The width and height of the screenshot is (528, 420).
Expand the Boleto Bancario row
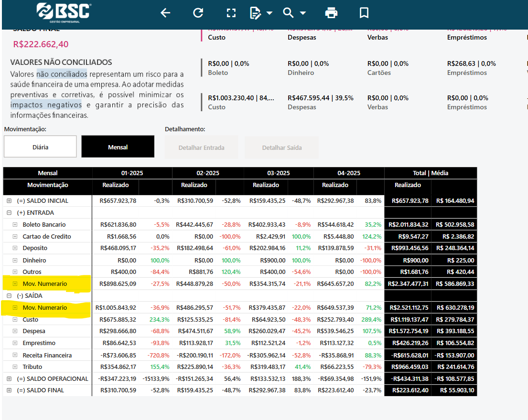(15, 225)
